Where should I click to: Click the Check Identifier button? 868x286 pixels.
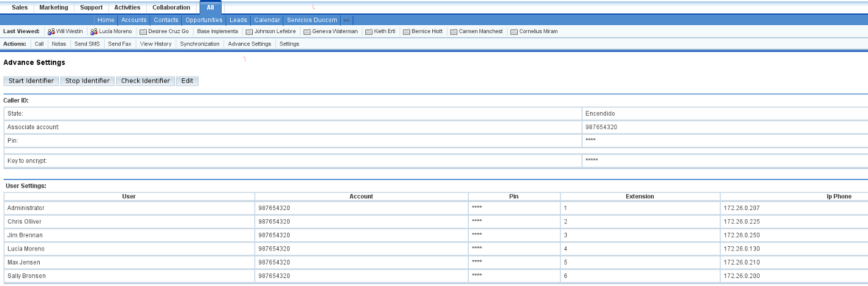[146, 81]
